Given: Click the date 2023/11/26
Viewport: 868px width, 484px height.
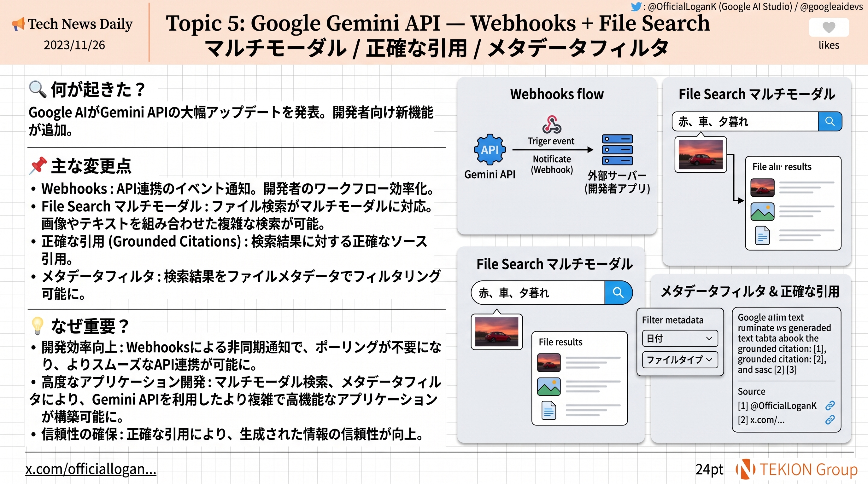Looking at the screenshot, I should [74, 45].
